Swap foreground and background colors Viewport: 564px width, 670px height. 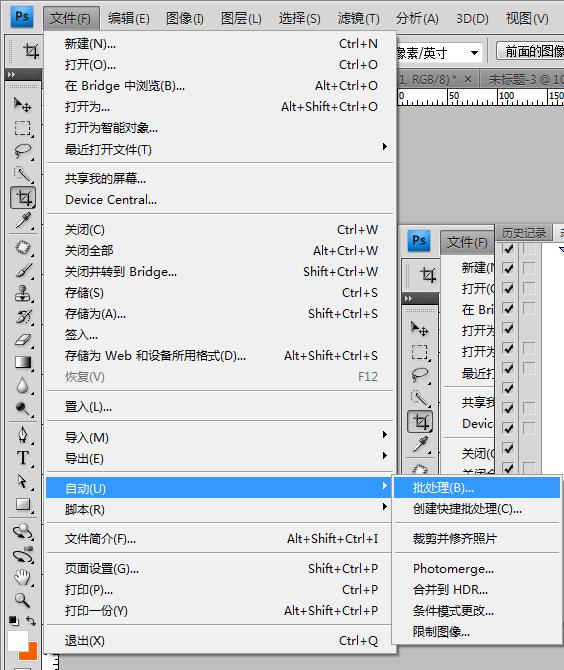[x=31, y=620]
